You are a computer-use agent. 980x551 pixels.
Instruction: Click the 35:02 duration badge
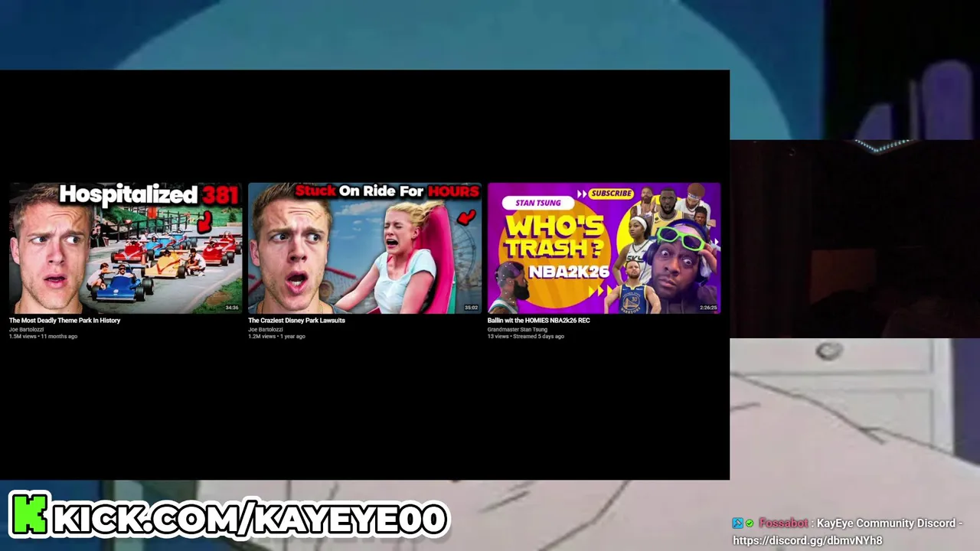(x=471, y=308)
